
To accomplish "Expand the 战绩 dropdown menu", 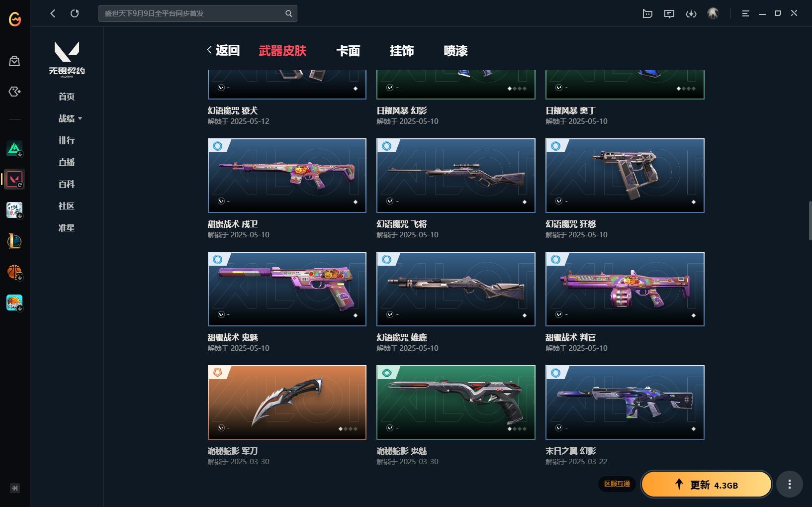I will pos(70,118).
